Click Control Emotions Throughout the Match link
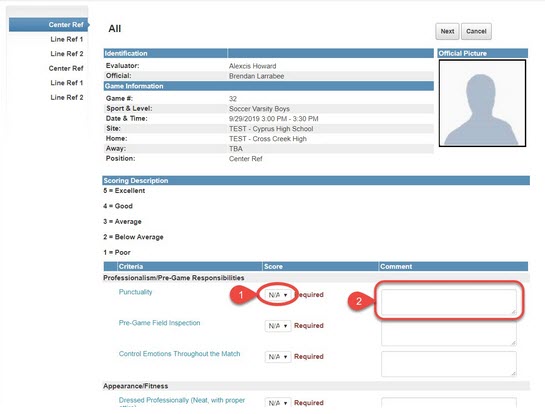 pos(179,354)
